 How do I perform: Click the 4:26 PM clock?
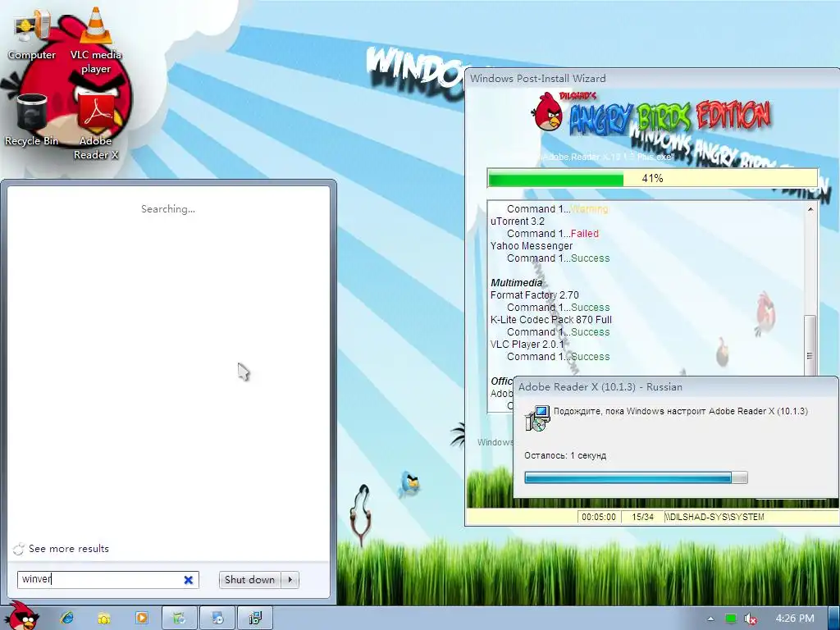coord(795,619)
